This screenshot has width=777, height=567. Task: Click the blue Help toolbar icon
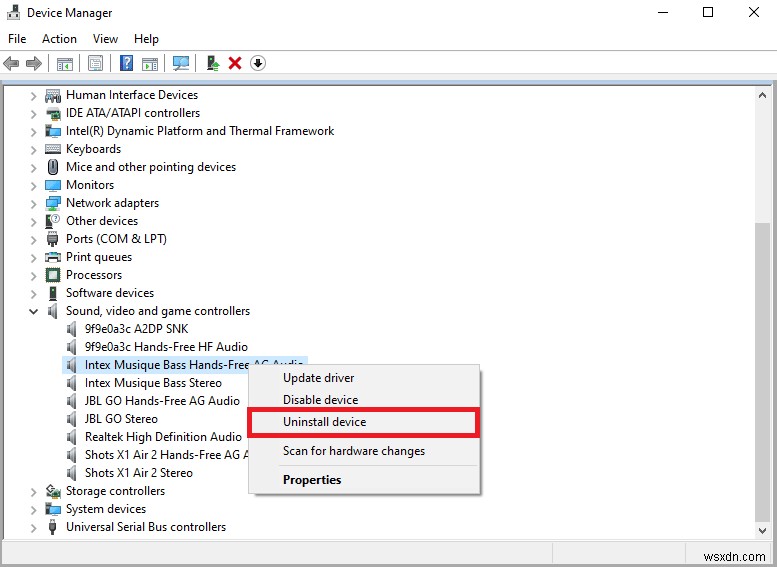(x=126, y=63)
